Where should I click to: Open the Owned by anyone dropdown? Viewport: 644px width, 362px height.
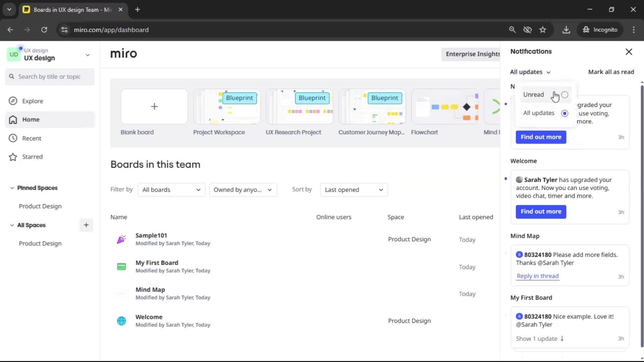coord(243,190)
